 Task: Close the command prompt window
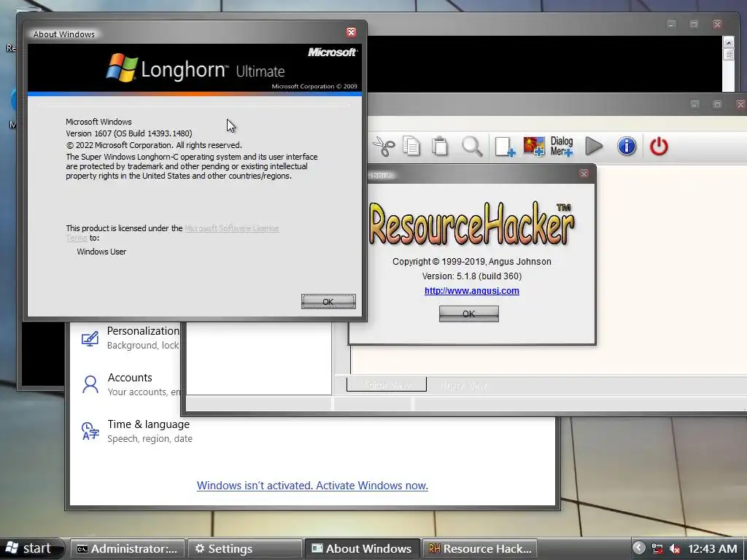[x=717, y=24]
